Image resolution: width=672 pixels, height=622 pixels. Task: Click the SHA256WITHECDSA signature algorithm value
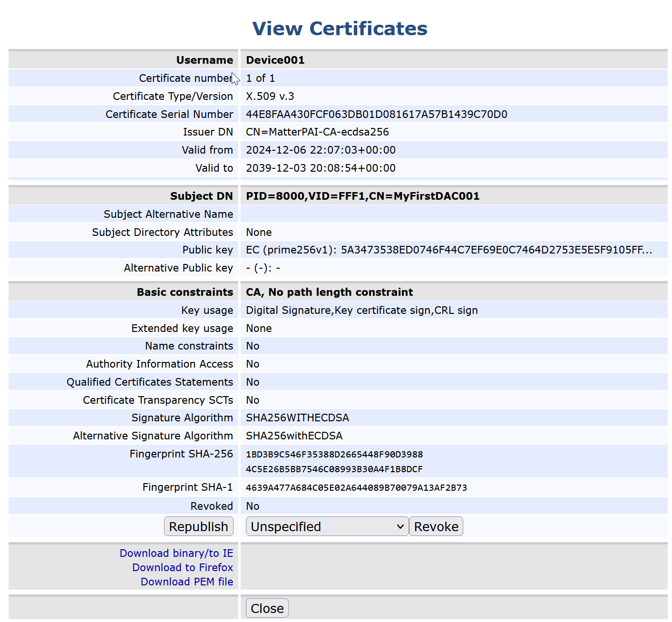point(297,418)
